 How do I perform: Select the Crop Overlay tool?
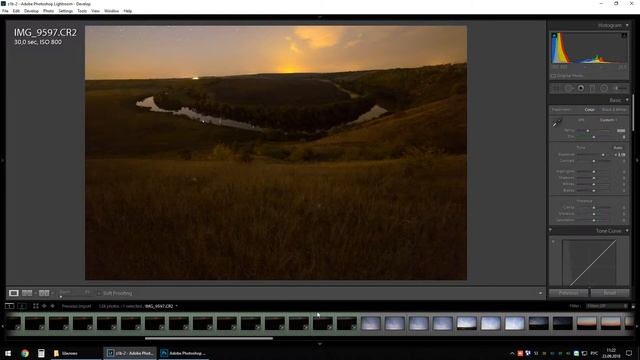point(556,88)
